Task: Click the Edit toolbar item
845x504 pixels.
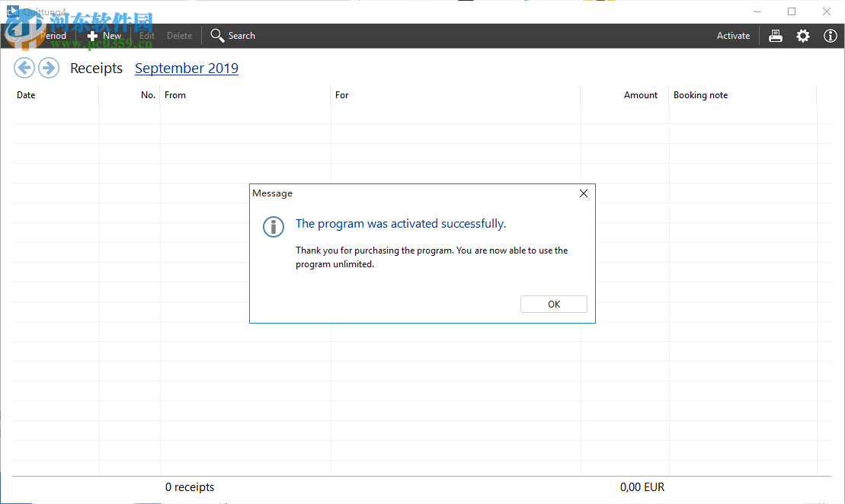Action: [147, 36]
